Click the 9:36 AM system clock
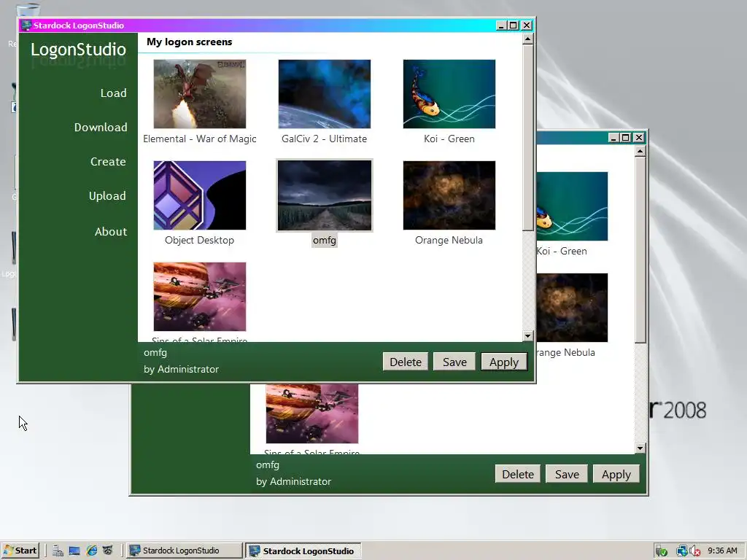The height and width of the screenshot is (560, 747). click(x=722, y=551)
